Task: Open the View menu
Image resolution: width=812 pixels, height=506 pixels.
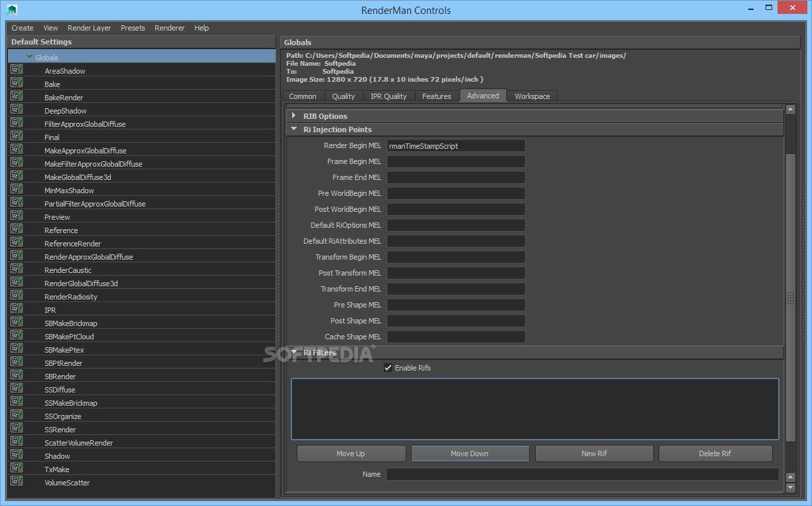Action: [x=50, y=28]
